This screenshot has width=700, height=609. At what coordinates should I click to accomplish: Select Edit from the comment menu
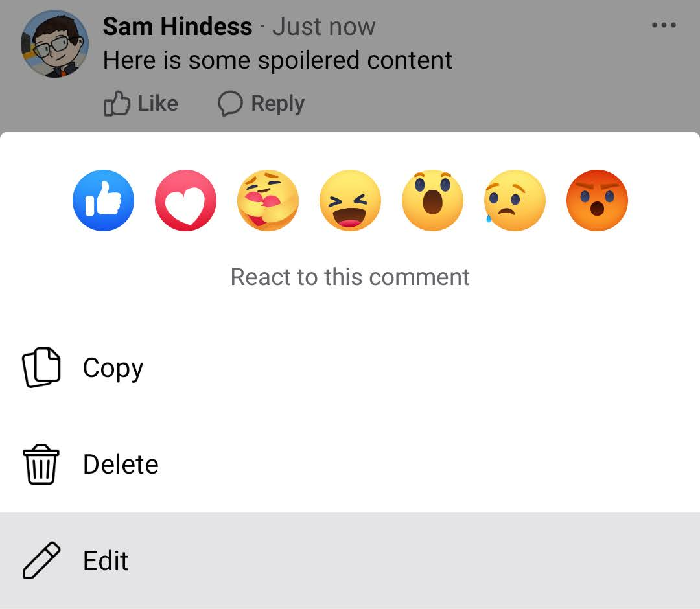(106, 560)
